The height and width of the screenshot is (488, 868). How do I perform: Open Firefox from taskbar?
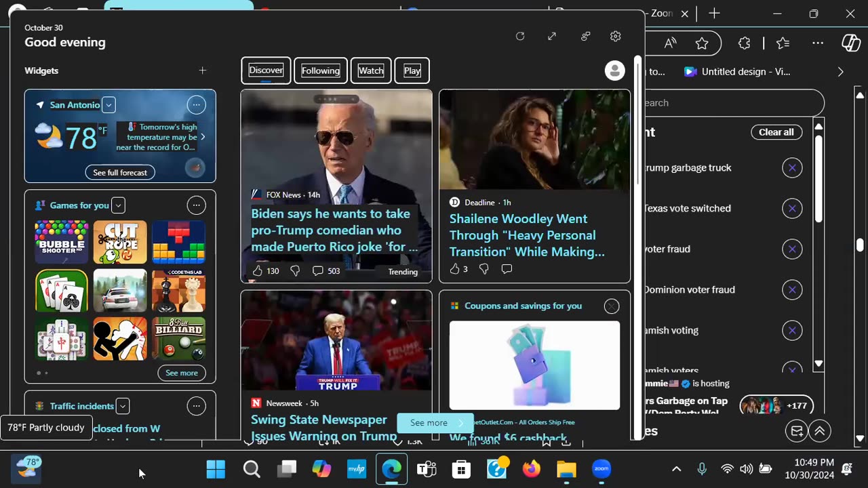click(532, 469)
